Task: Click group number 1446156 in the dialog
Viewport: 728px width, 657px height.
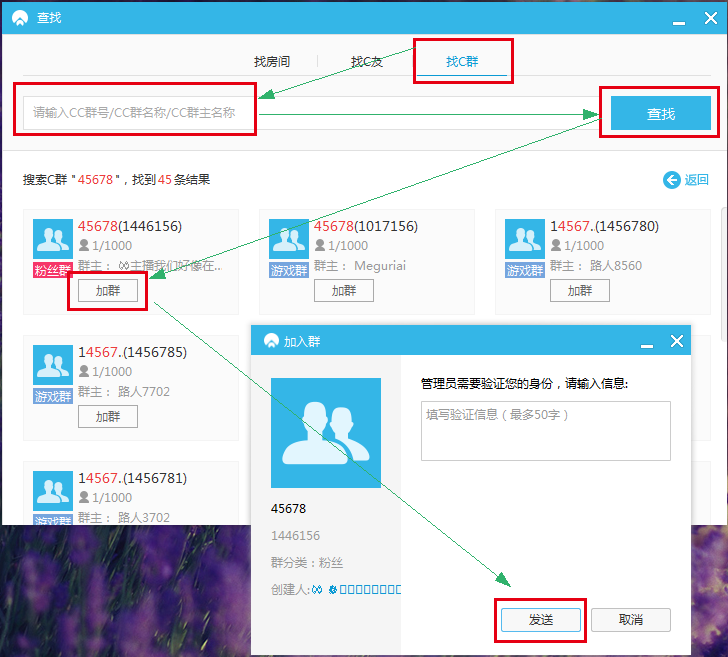Action: [295, 536]
